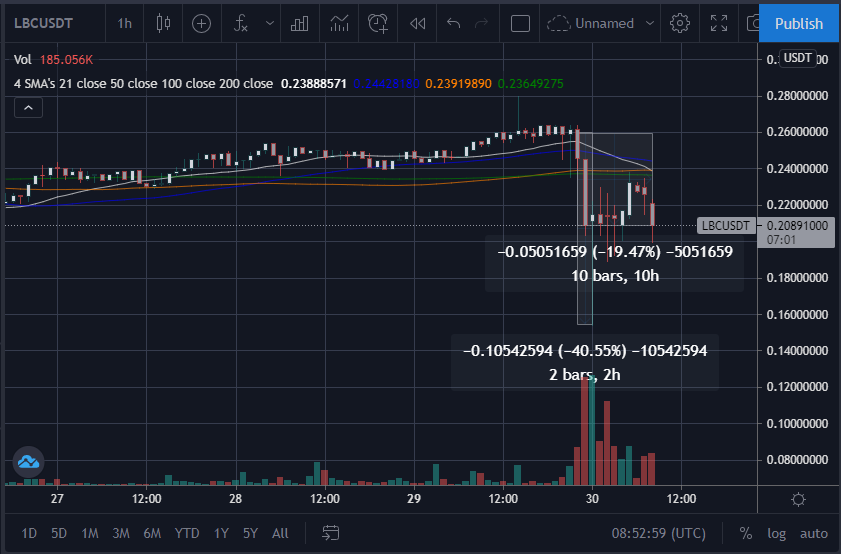Expand the layout dropdown beside Unnamed
Screen dimensions: 841x554
click(650, 23)
